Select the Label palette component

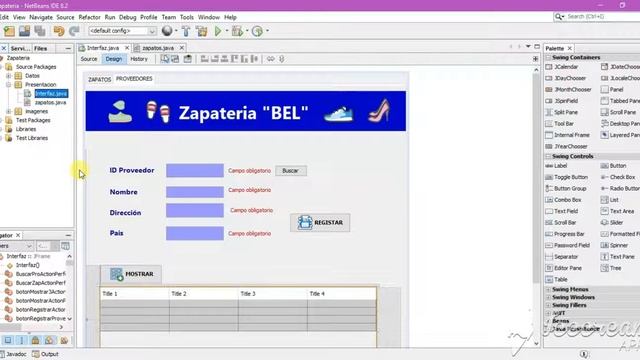557,166
